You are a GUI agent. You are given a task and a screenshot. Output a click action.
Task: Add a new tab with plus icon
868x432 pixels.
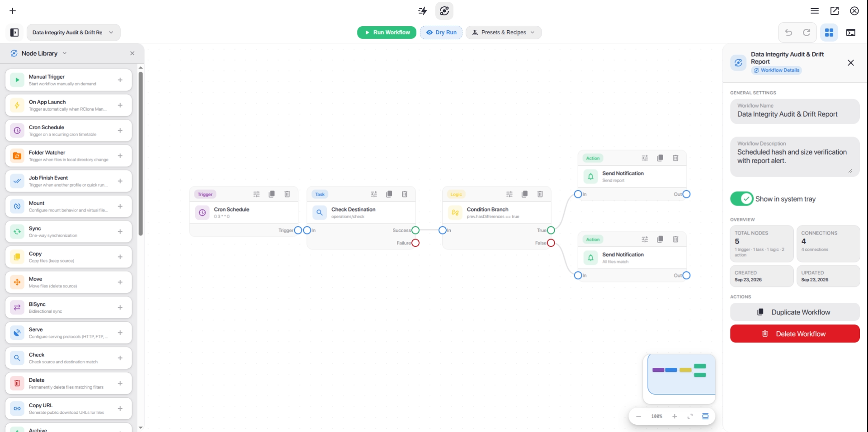[x=13, y=11]
